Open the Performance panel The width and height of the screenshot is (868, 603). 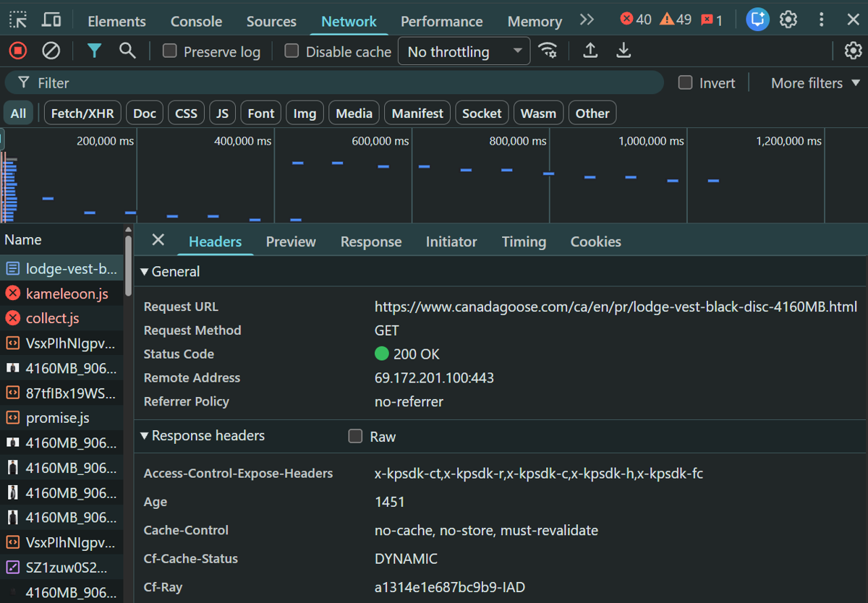tap(441, 21)
